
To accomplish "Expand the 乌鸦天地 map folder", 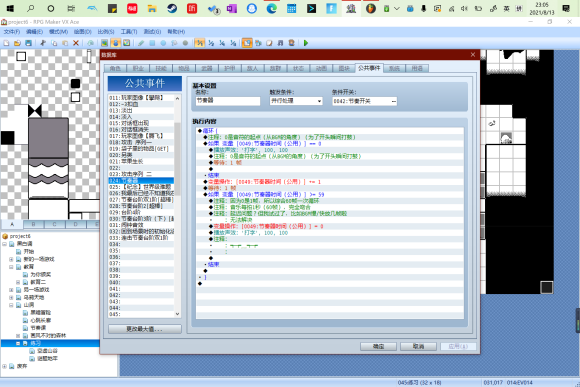I will coord(11,297).
